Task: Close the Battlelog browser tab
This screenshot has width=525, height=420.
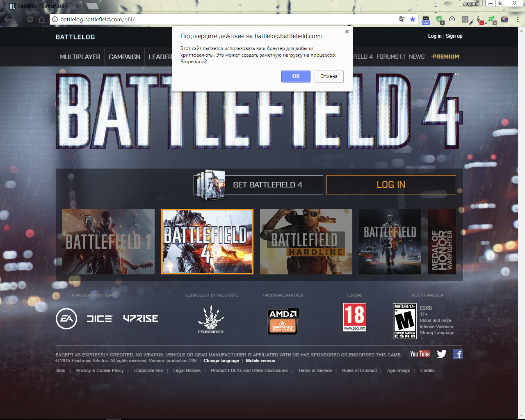Action: pyautogui.click(x=78, y=6)
